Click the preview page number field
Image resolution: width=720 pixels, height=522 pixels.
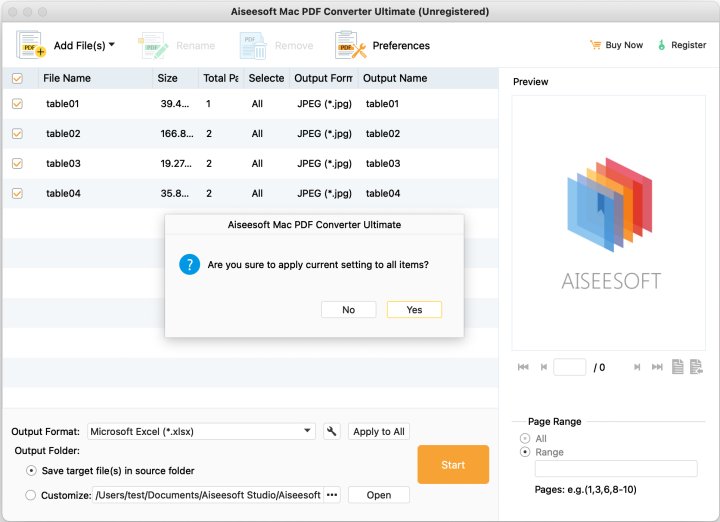pyautogui.click(x=570, y=367)
